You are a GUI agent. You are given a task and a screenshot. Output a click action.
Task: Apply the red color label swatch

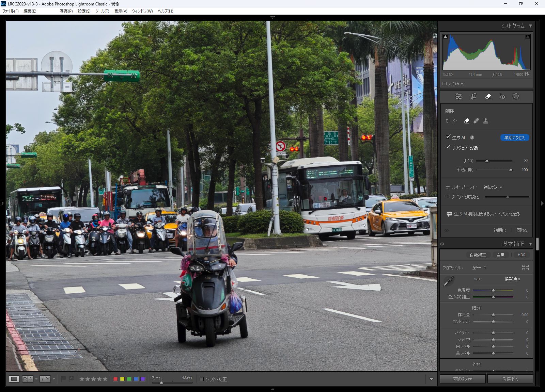(x=115, y=379)
